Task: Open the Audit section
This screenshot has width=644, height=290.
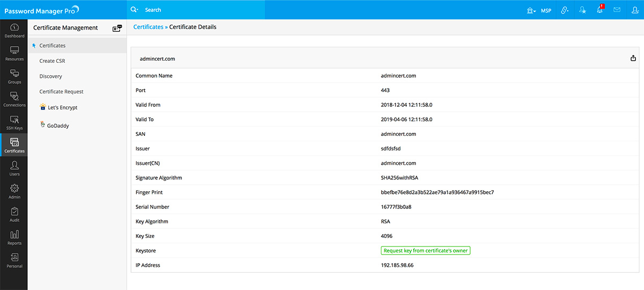Action: click(14, 215)
